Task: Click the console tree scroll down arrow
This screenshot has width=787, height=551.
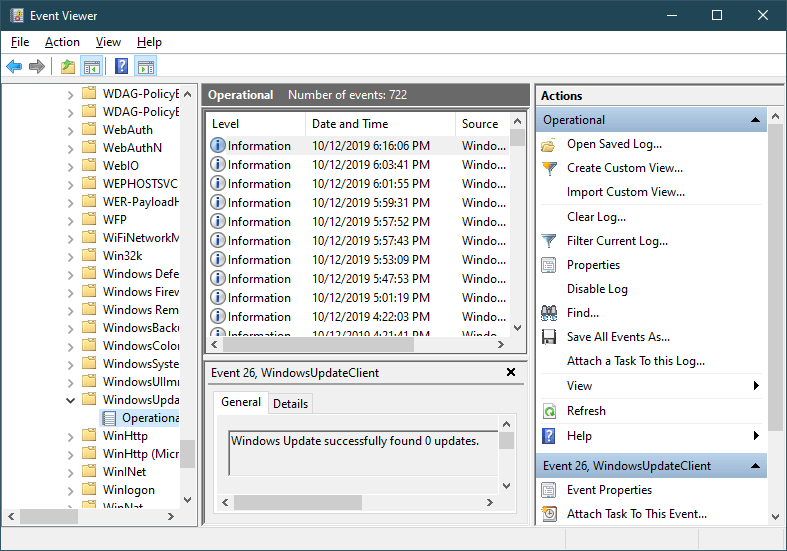Action: 188,500
